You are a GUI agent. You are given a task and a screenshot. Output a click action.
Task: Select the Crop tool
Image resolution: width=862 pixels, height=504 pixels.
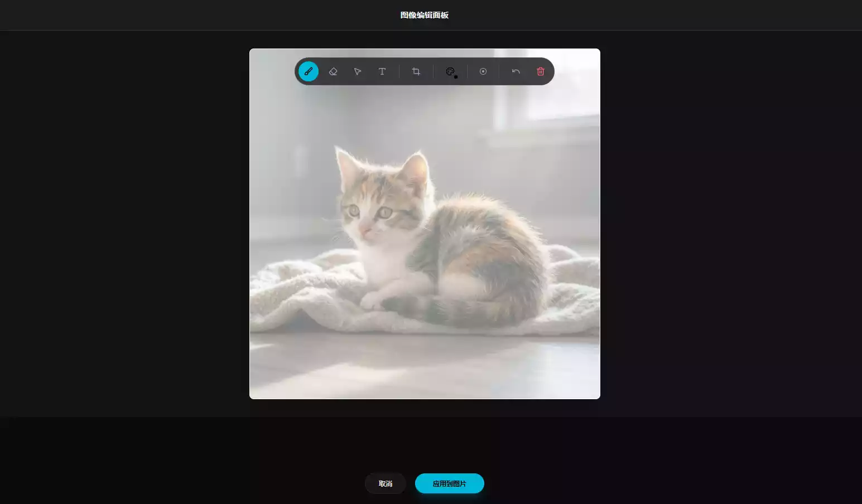[416, 71]
